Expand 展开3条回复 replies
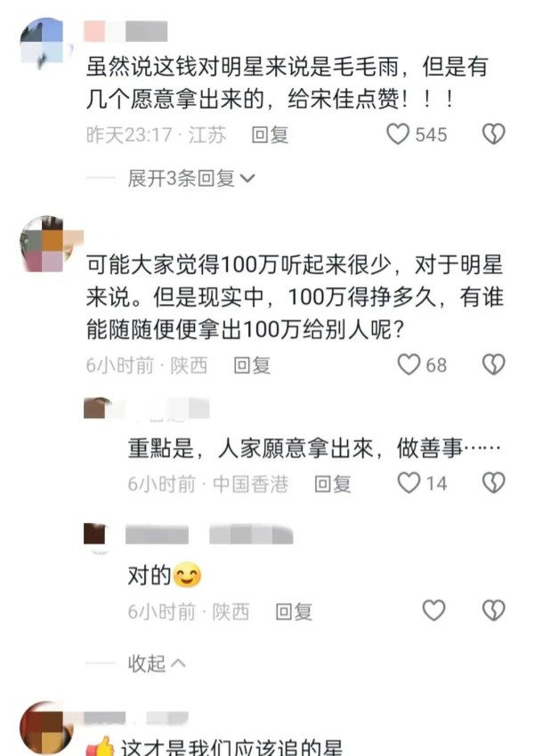The image size is (534, 756). tap(191, 179)
